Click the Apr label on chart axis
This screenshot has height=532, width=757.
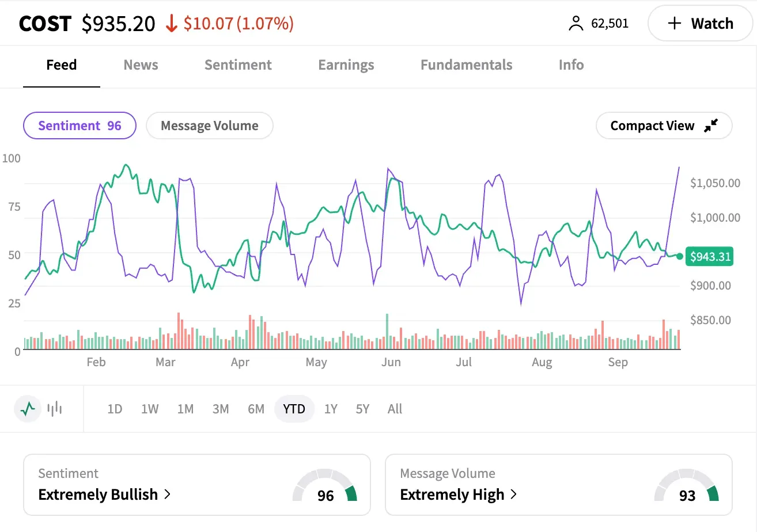(x=240, y=362)
